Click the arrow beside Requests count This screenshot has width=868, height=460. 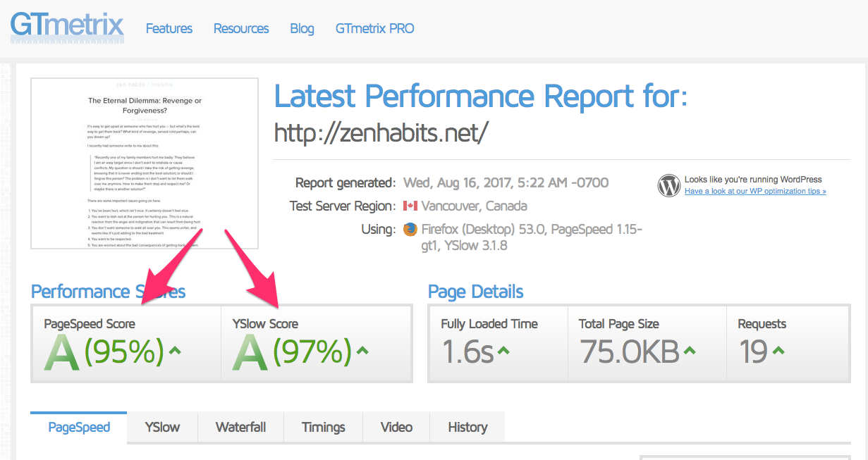click(778, 349)
